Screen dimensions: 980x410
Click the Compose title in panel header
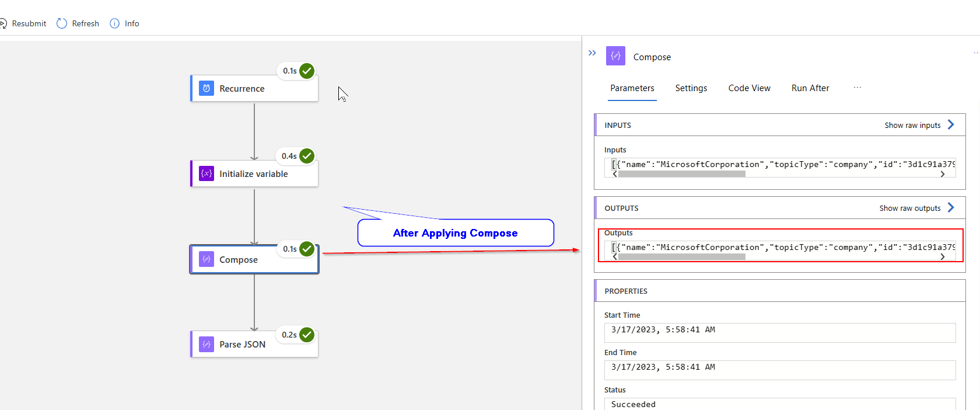652,57
